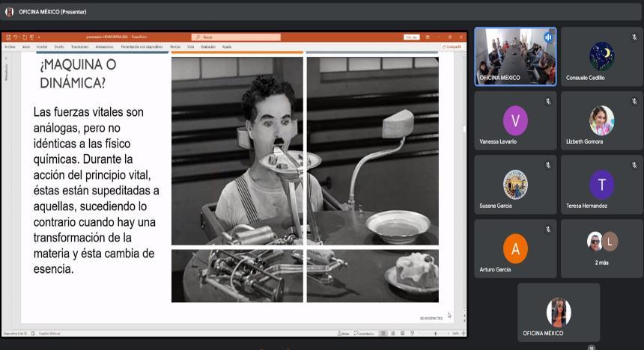Click muted mic icon on Lizbeth Gomora tile

point(634,102)
